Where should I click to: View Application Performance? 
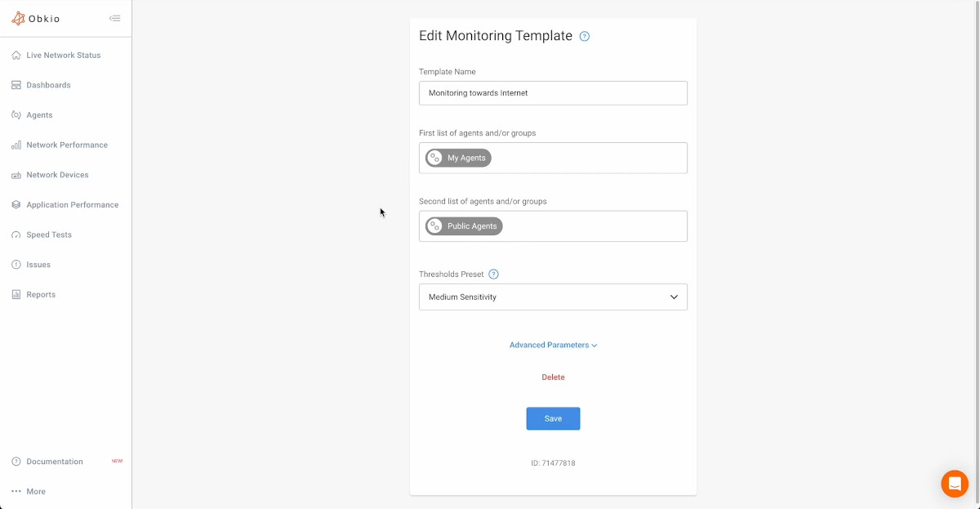tap(70, 204)
